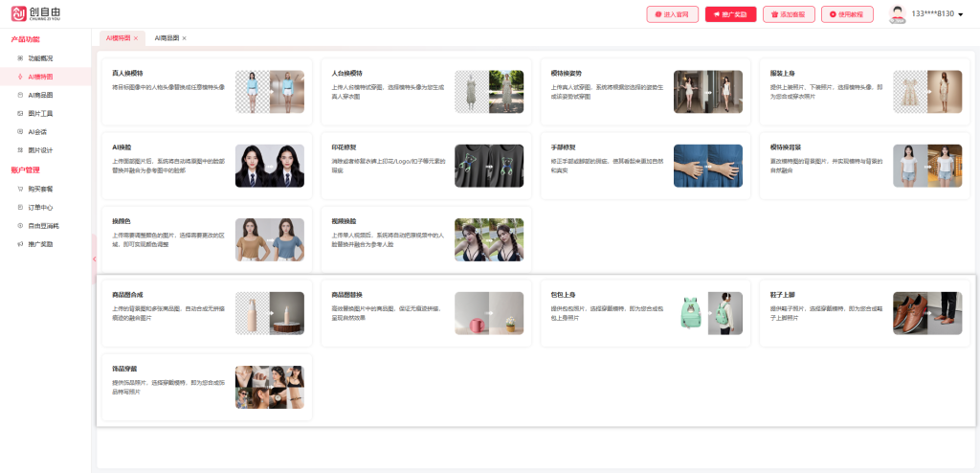The height and width of the screenshot is (473, 980).
Task: Open 订单中心 via its sidebar icon
Action: tap(20, 207)
